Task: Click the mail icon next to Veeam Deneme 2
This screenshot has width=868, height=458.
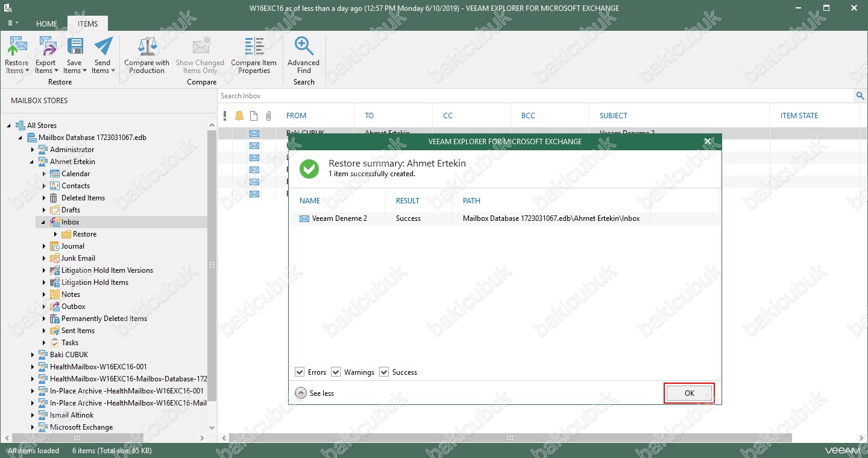Action: [304, 218]
